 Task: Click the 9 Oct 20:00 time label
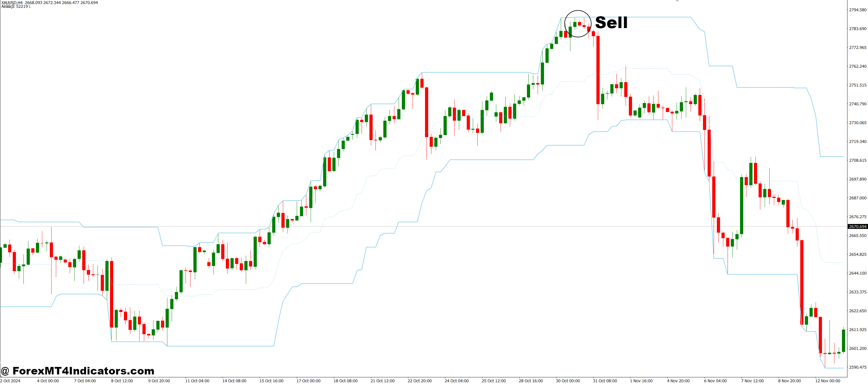[159, 381]
